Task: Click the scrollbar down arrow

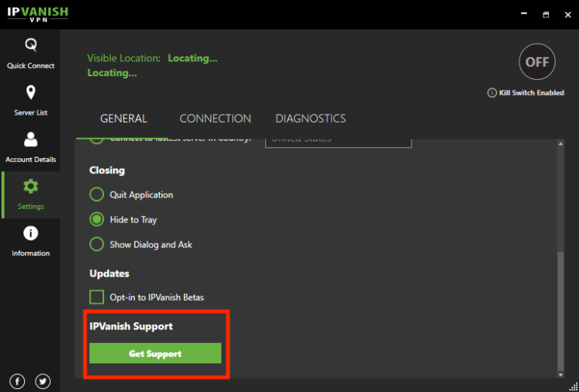Action: coord(561,374)
